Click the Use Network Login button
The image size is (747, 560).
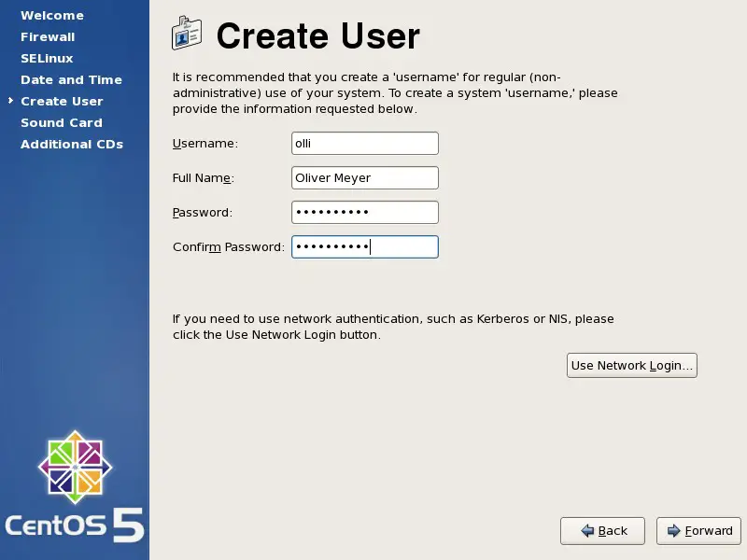pos(632,365)
